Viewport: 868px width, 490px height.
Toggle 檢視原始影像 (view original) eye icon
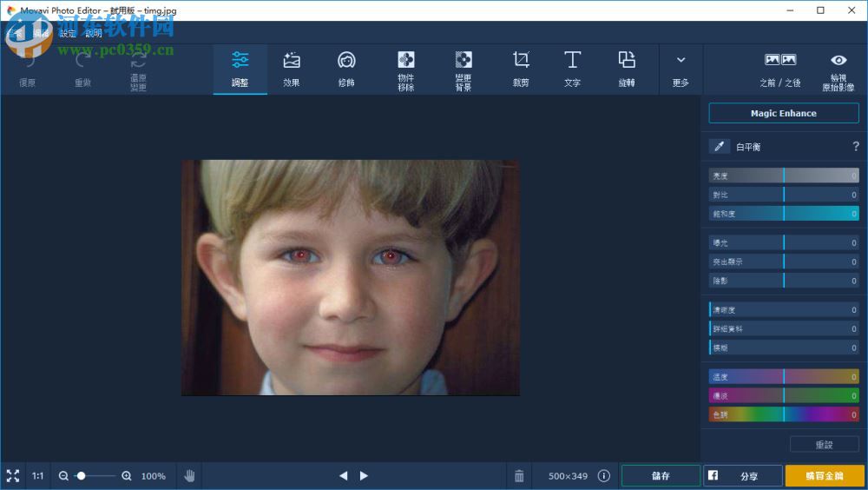[838, 60]
